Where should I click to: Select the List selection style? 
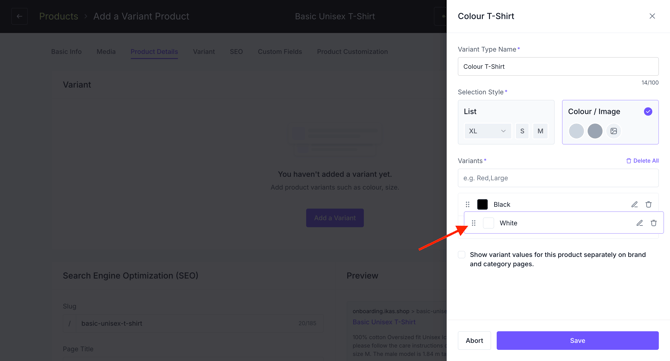pos(506,122)
